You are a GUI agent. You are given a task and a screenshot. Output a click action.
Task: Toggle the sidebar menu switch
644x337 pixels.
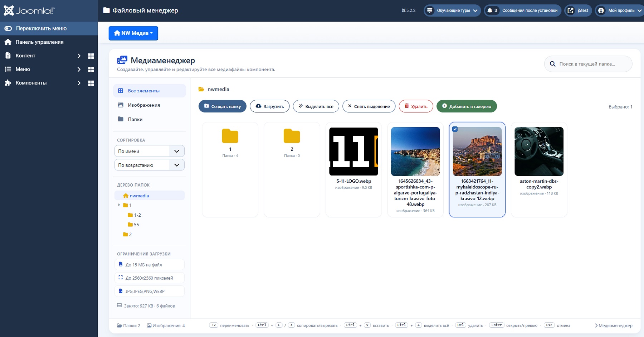point(8,28)
